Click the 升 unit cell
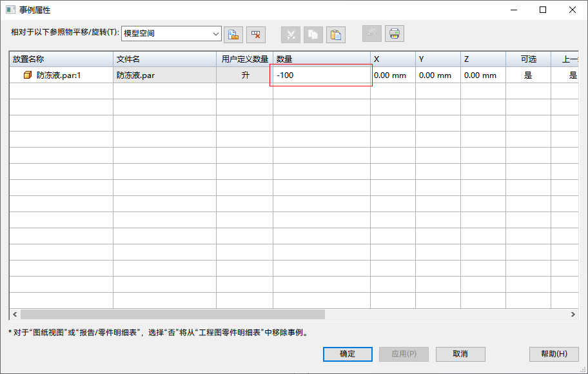588x374 pixels. pyautogui.click(x=245, y=75)
